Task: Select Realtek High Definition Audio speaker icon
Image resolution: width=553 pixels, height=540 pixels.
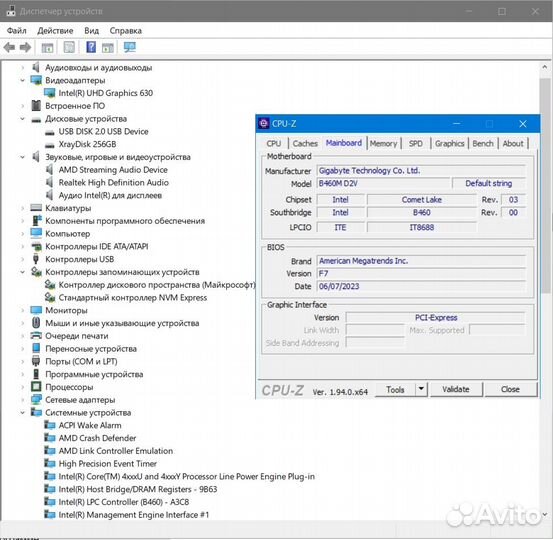Action: point(50,182)
